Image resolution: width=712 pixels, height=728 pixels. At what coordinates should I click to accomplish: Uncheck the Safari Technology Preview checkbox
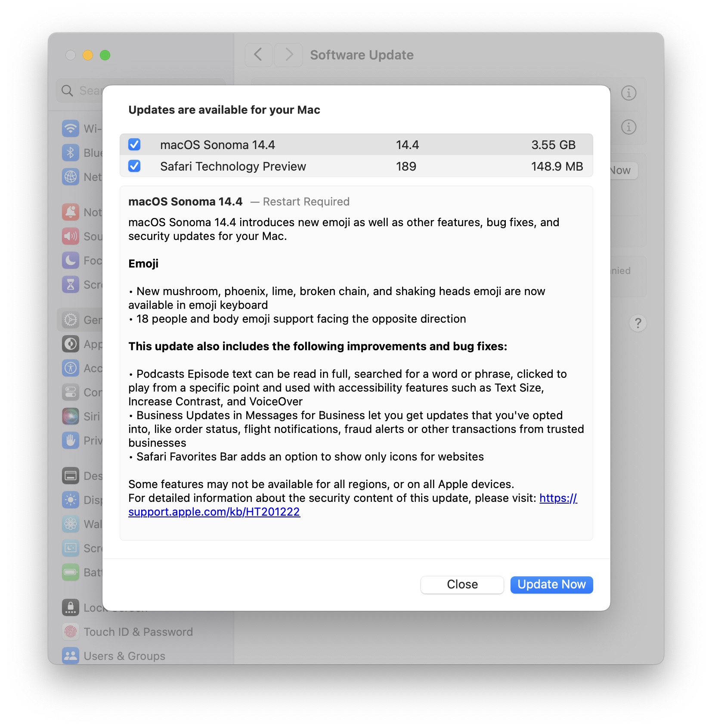134,166
